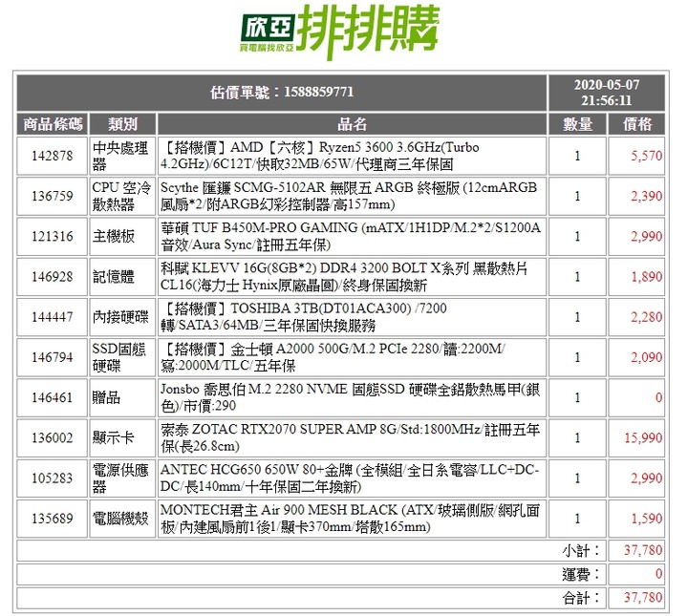Click the price 1,890

[x=647, y=277]
